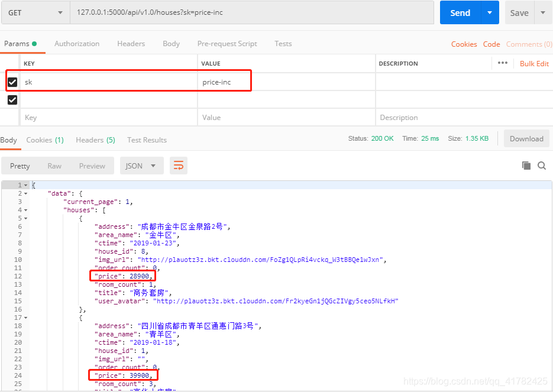Expand the Save button dropdown arrow
The height and width of the screenshot is (392, 553).
point(543,12)
